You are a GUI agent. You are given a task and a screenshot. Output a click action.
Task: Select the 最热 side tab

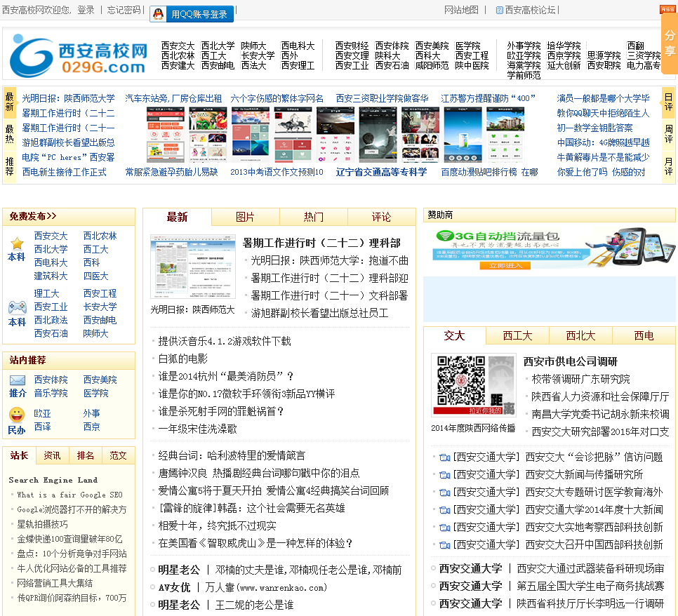(x=10, y=134)
